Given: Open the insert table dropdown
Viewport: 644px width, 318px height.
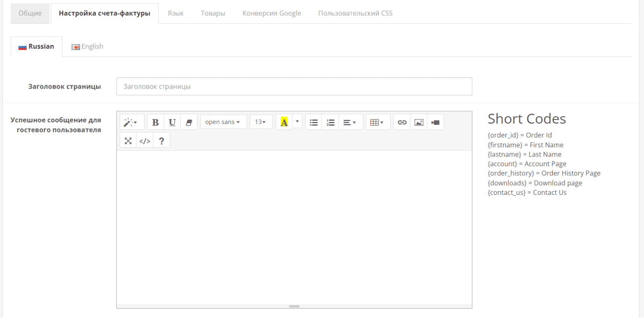Looking at the screenshot, I should point(378,122).
